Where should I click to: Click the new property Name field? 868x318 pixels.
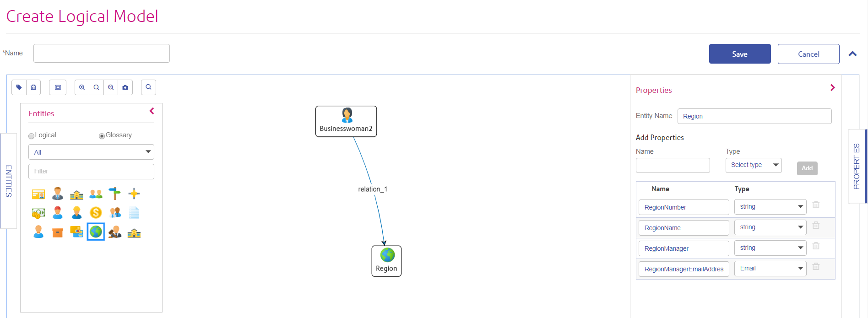pos(673,166)
